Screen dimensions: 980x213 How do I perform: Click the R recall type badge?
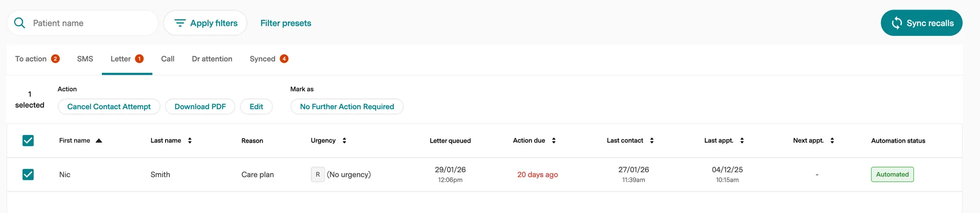click(x=318, y=175)
